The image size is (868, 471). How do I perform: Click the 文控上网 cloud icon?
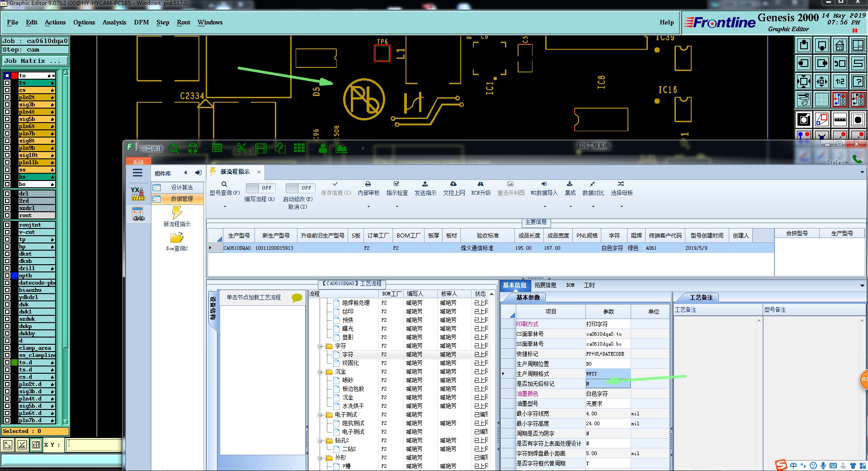[453, 184]
